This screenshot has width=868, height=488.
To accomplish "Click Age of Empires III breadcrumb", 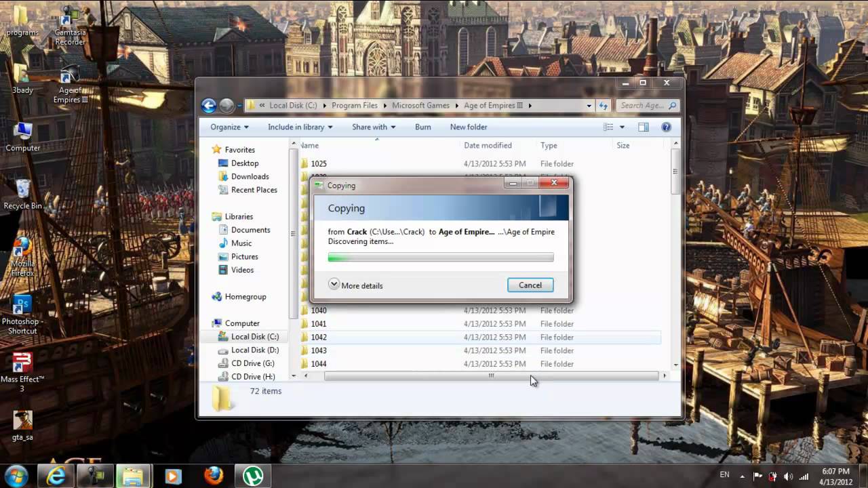I will coord(494,106).
